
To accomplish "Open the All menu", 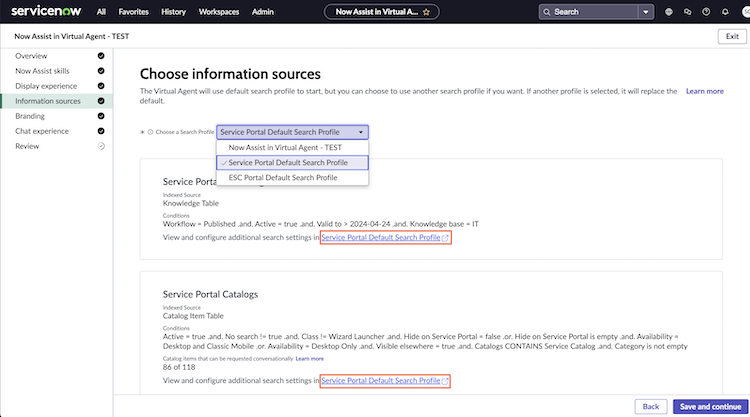I will (x=101, y=12).
